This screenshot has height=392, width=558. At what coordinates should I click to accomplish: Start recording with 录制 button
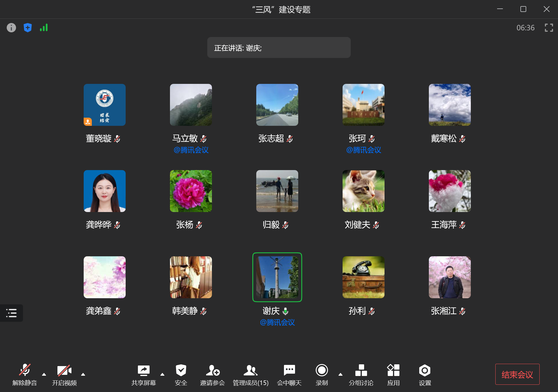pos(322,375)
